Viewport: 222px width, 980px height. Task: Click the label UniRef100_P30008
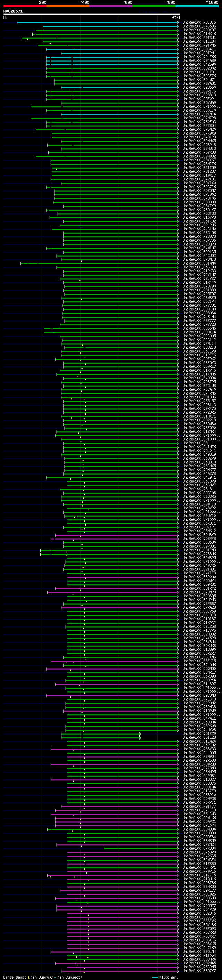pyautogui.click(x=199, y=202)
